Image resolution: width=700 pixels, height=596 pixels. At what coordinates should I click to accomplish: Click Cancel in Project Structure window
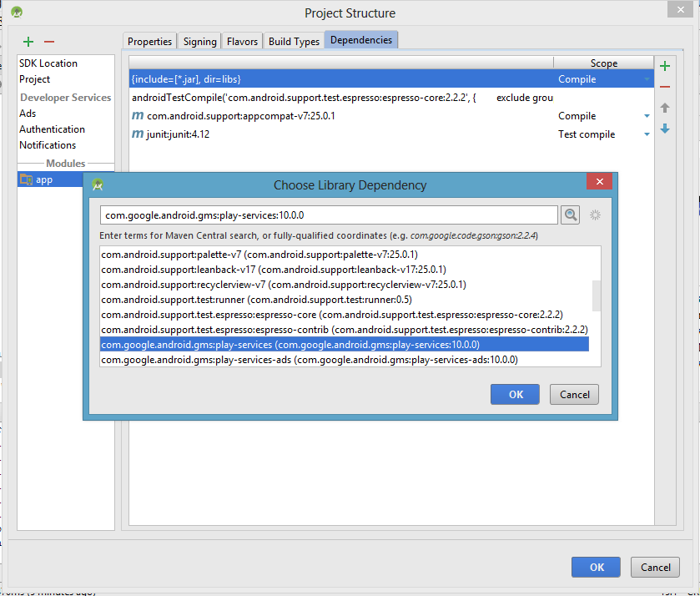(x=655, y=567)
